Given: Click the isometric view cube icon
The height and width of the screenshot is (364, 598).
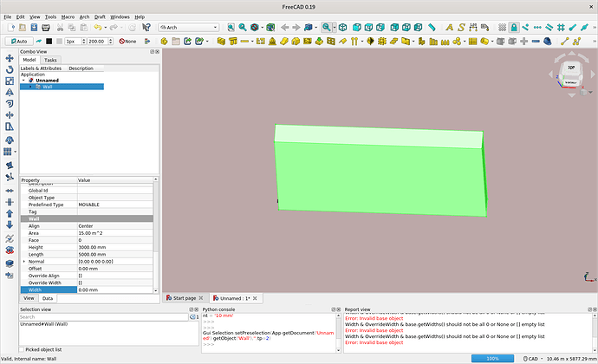Looking at the screenshot, I should [343, 28].
